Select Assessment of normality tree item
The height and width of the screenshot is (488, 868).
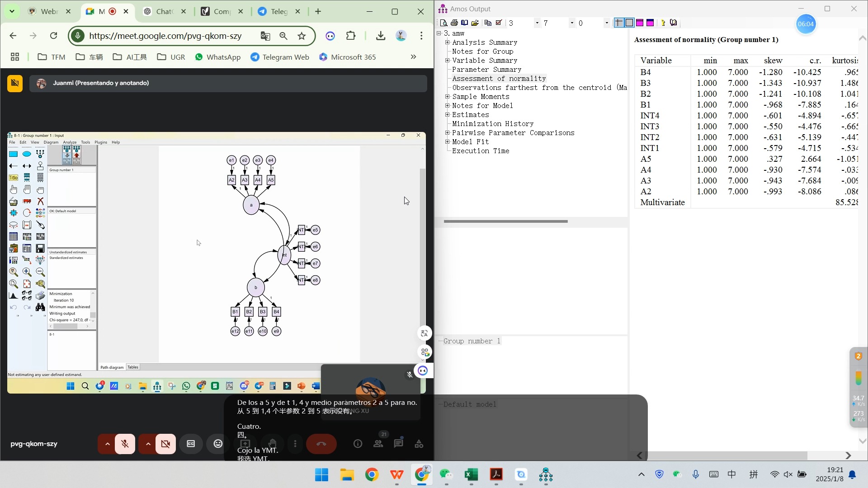(x=499, y=79)
